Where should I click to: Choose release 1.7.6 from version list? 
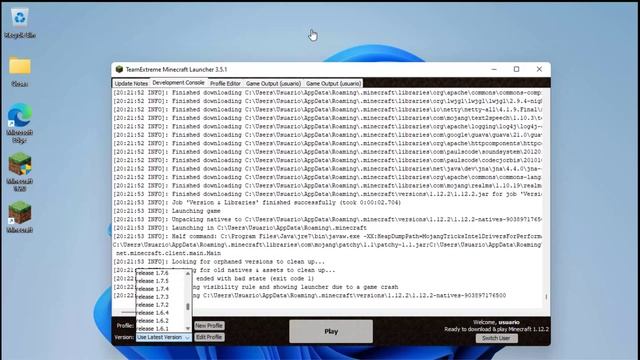(x=160, y=273)
